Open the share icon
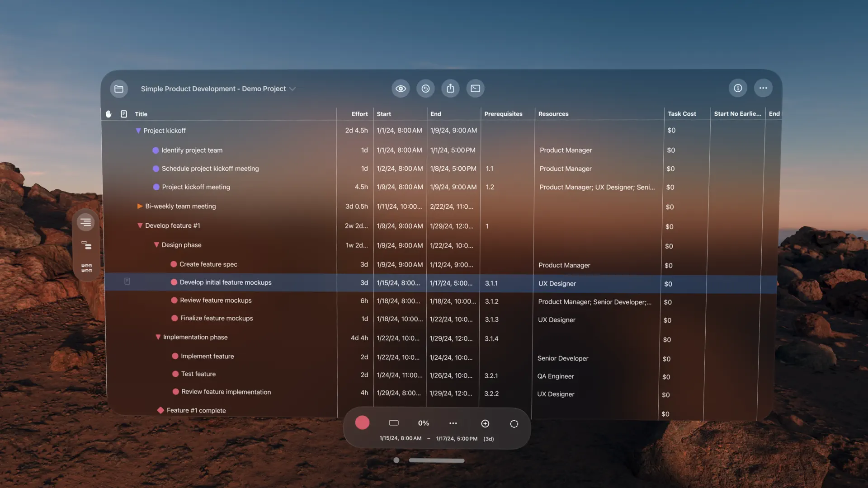The height and width of the screenshot is (488, 868). (450, 89)
